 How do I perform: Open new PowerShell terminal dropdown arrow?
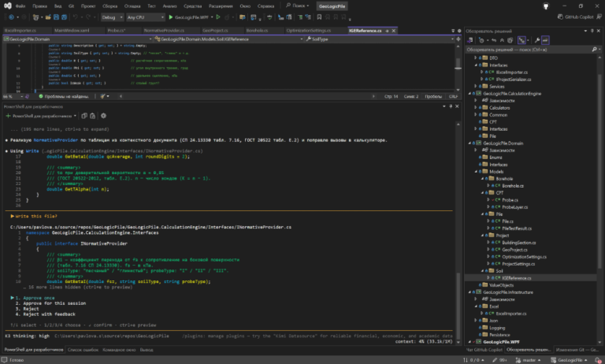[x=75, y=116]
